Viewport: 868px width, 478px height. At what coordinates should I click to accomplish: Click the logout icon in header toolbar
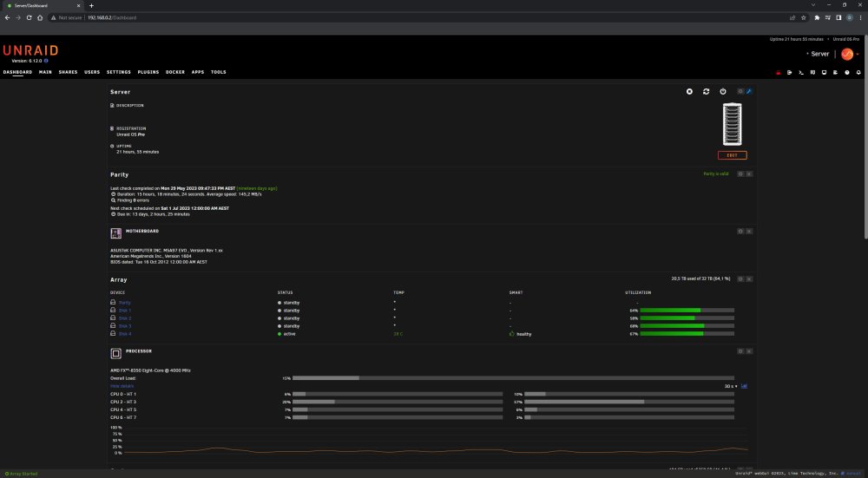789,73
